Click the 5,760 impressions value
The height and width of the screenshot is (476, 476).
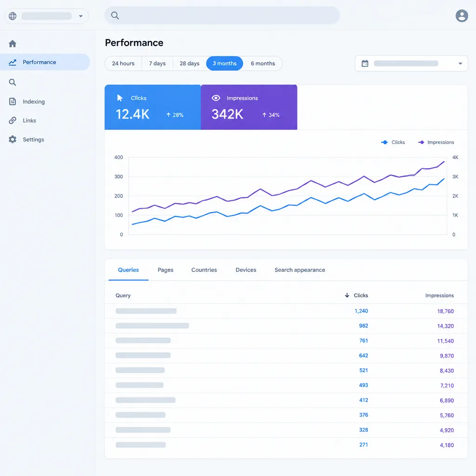(447, 415)
